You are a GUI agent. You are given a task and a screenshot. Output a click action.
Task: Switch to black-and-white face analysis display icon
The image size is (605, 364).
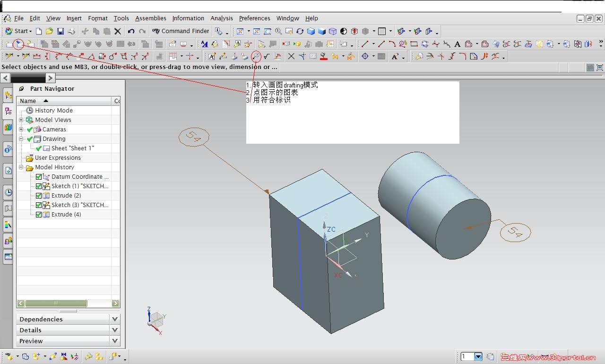pos(344,31)
